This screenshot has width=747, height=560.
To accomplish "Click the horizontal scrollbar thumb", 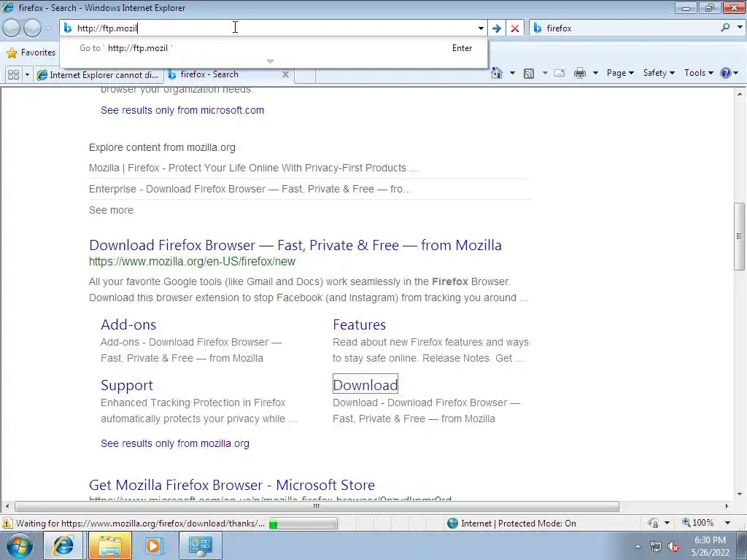I will click(317, 506).
